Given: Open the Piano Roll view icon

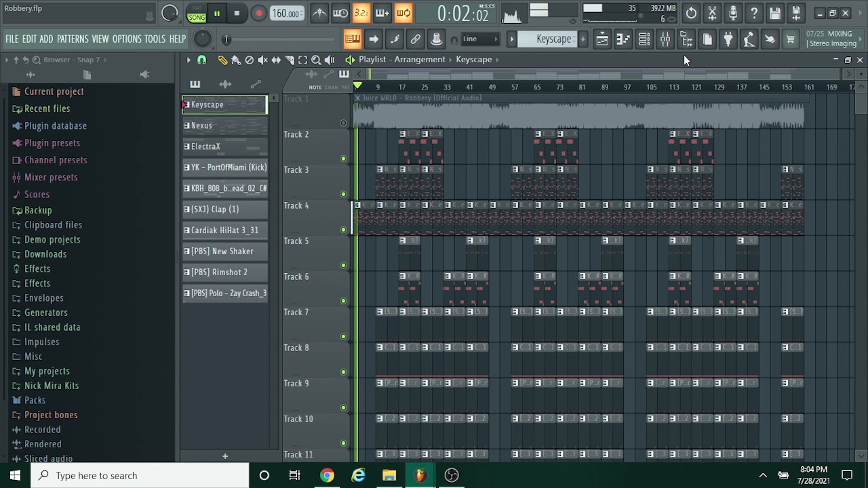Looking at the screenshot, I should coord(623,39).
